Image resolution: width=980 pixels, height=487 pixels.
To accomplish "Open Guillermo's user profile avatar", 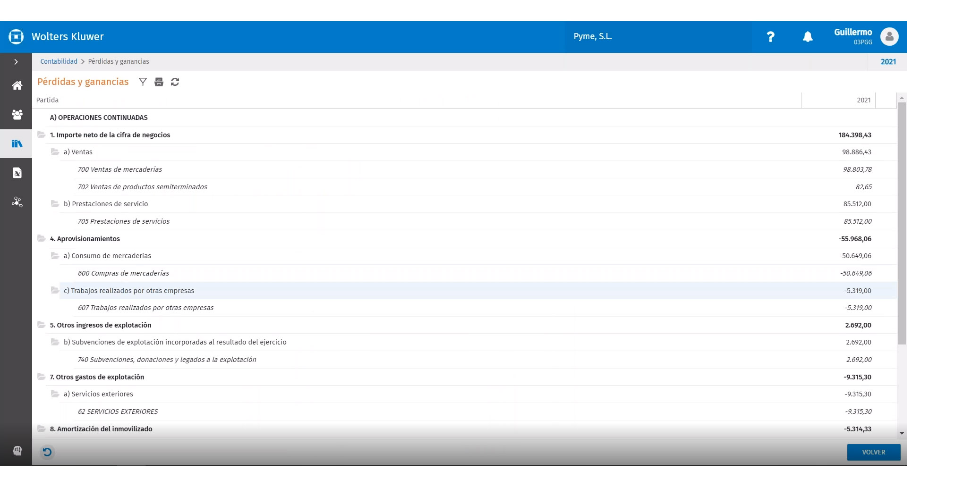I will tap(889, 37).
